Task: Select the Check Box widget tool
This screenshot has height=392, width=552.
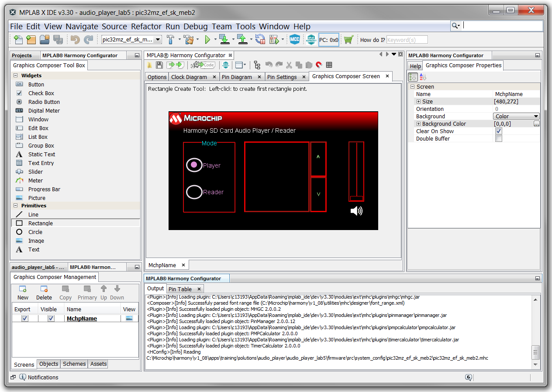Action: point(75,93)
